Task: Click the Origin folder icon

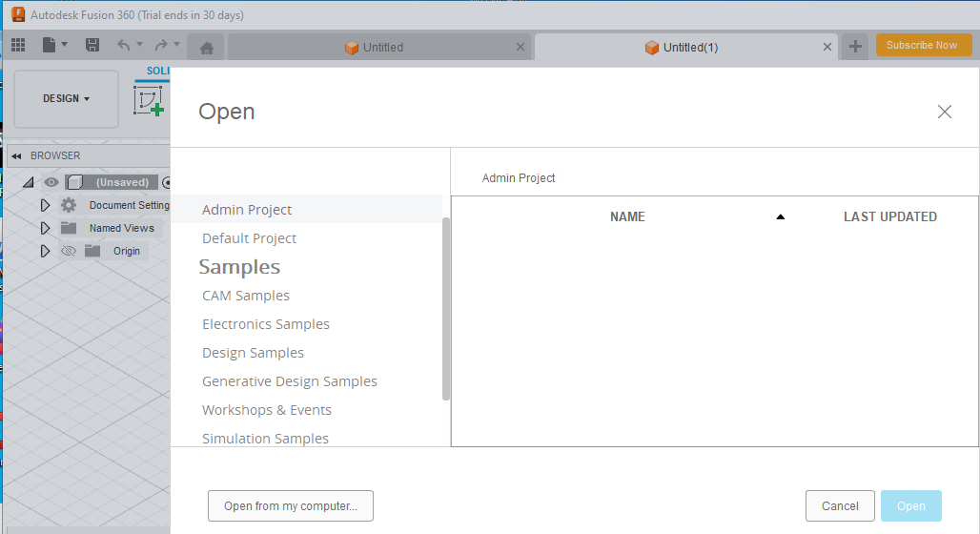Action: (x=92, y=251)
